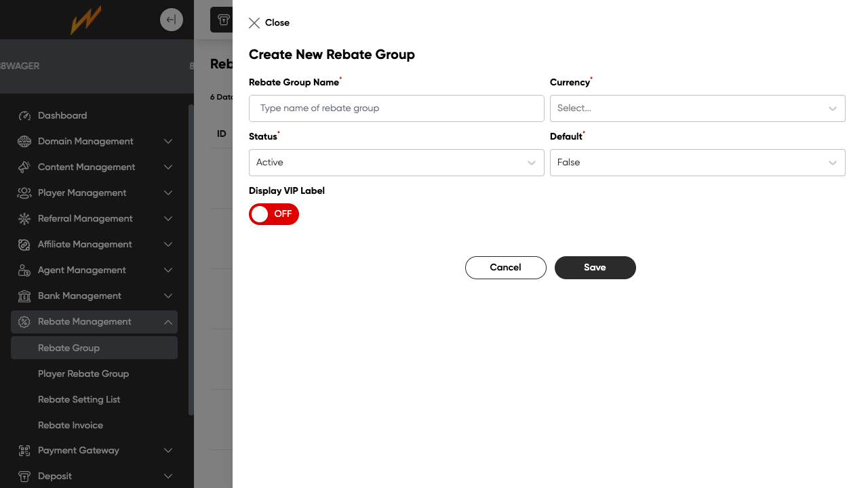868x488 pixels.
Task: Expand Bank Management chevron
Action: (x=168, y=296)
